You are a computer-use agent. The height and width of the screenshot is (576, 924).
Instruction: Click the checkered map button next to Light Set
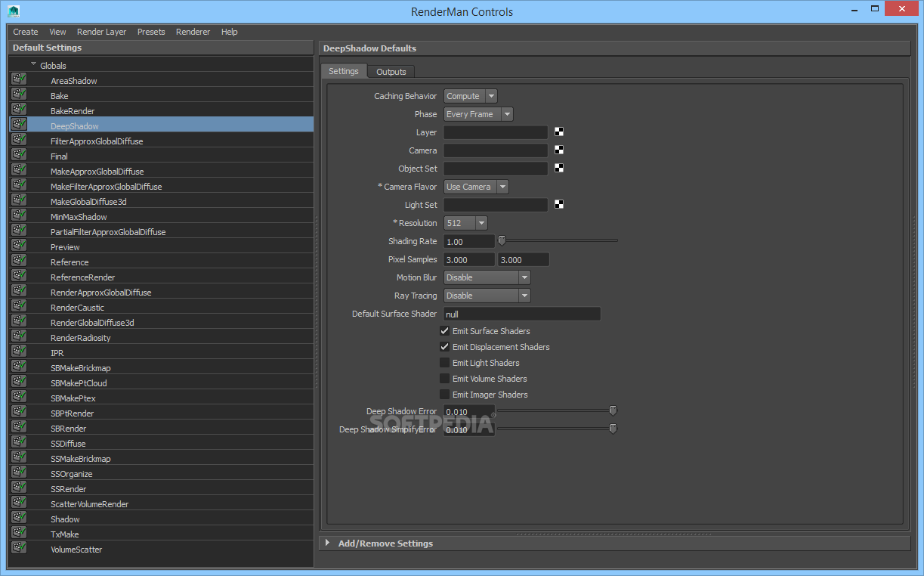pyautogui.click(x=559, y=204)
